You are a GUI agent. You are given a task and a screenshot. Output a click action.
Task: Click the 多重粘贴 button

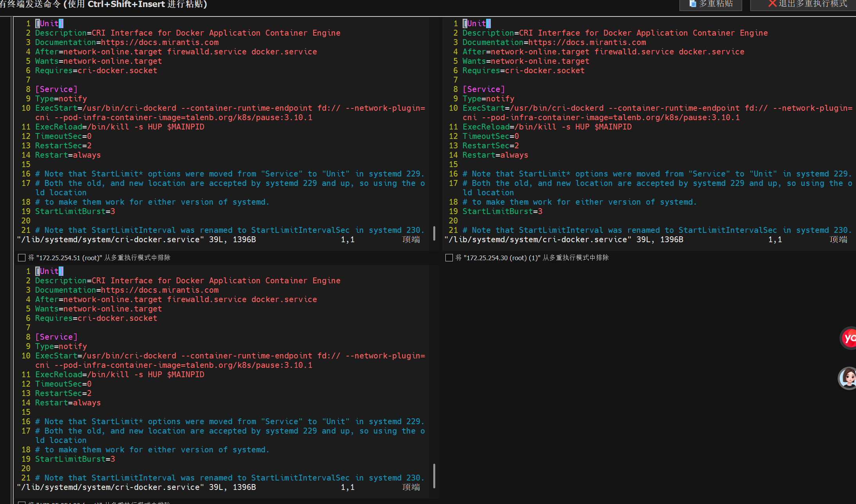tap(710, 4)
